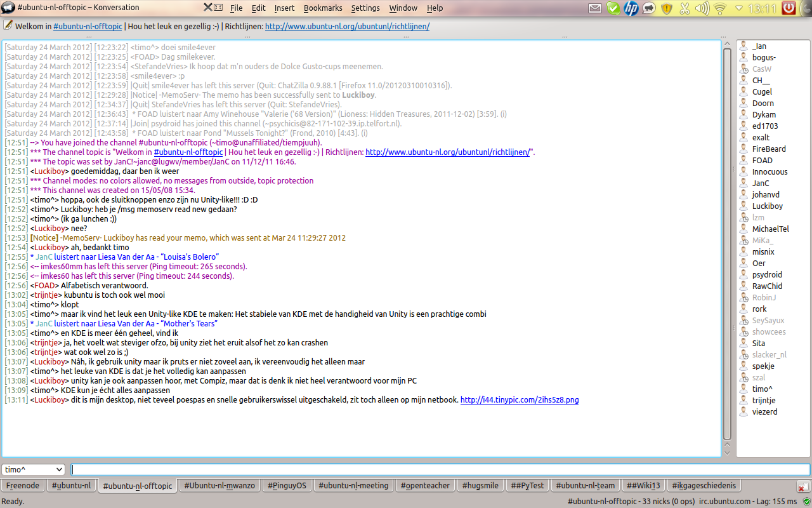Open the timo^ nickname dropdown
Image resolution: width=812 pixels, height=508 pixels.
(34, 470)
